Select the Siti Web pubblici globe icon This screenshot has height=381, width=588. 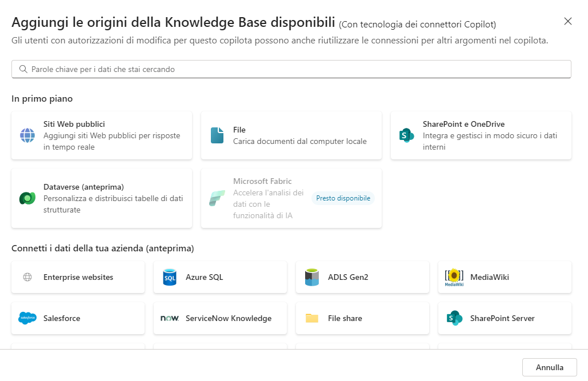pyautogui.click(x=27, y=137)
